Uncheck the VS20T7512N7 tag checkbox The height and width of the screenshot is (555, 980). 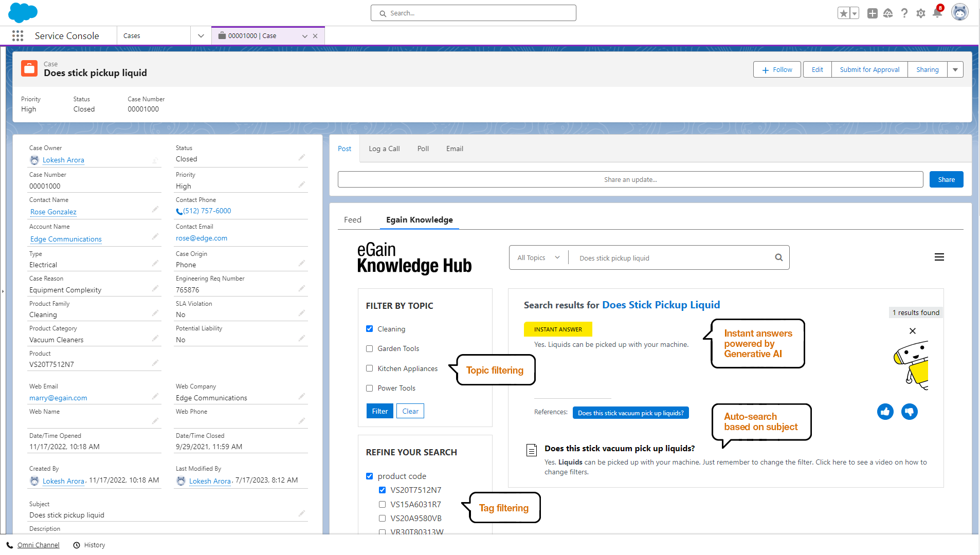(x=382, y=490)
